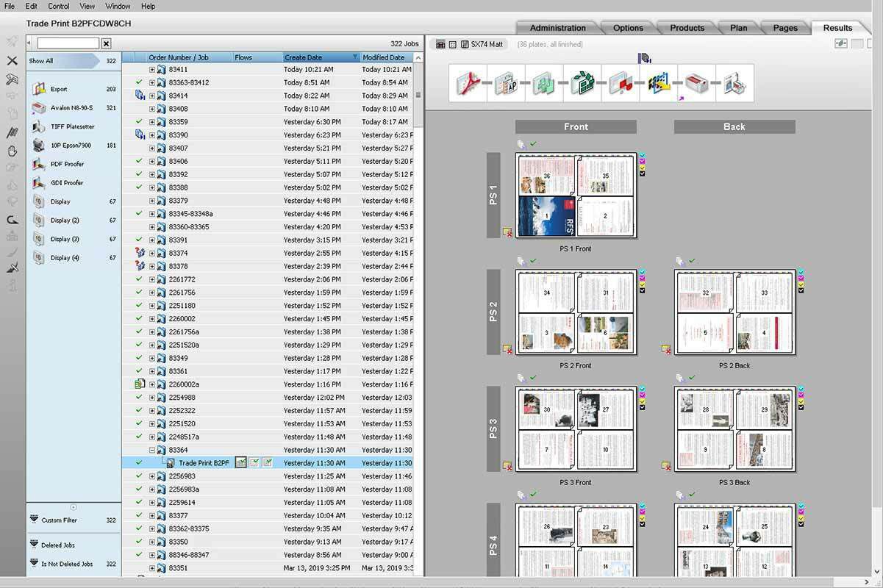Click the collapse arrow above Custom Filter
This screenshot has width=883, height=588.
point(73,506)
